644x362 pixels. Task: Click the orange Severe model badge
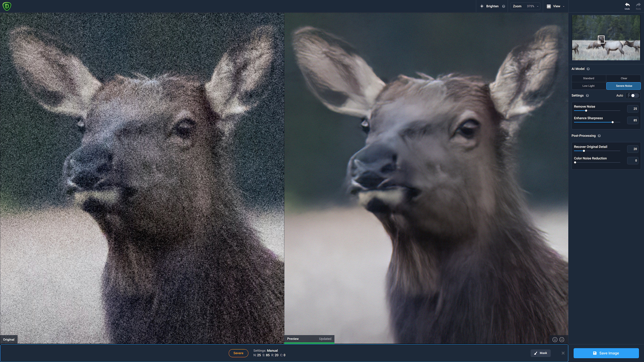238,353
